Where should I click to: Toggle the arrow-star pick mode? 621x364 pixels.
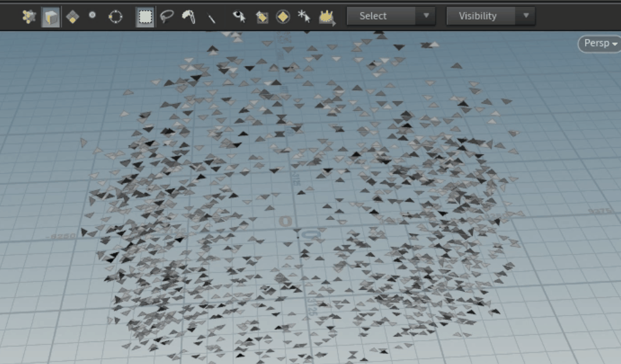click(304, 16)
